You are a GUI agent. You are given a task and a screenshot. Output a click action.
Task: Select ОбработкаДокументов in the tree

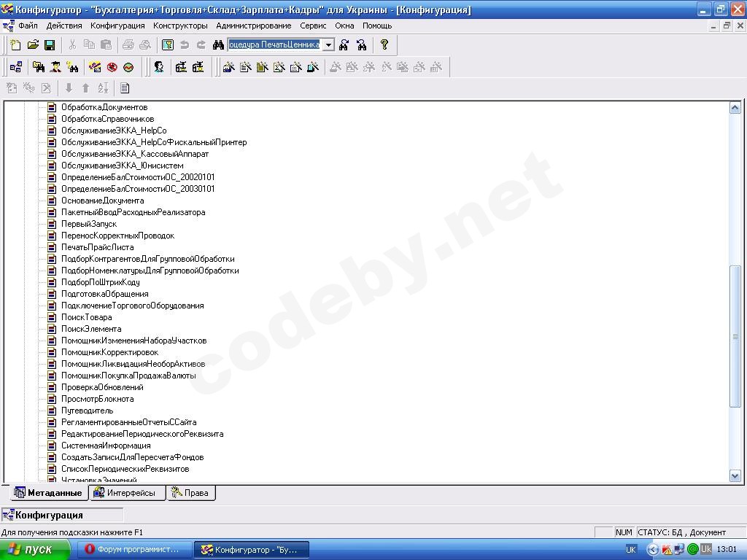pyautogui.click(x=104, y=107)
